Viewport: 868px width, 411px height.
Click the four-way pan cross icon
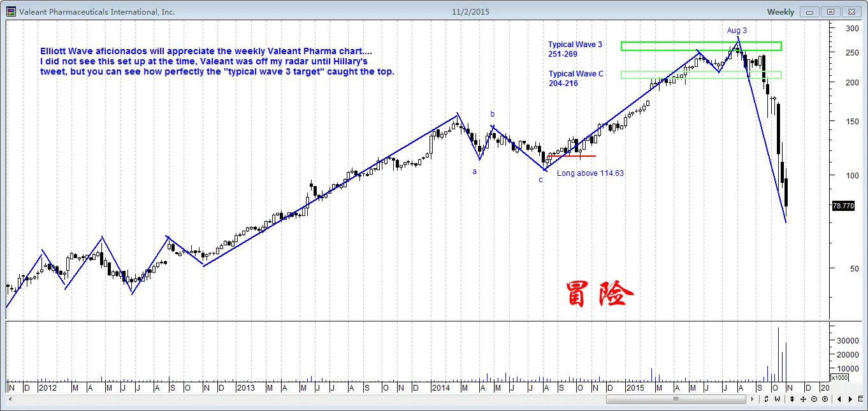click(x=803, y=399)
